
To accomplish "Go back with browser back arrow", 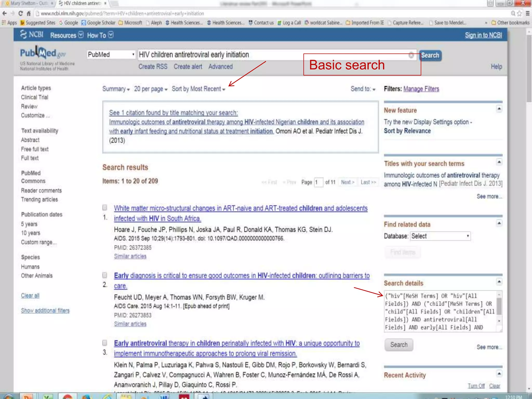I will click(4, 13).
